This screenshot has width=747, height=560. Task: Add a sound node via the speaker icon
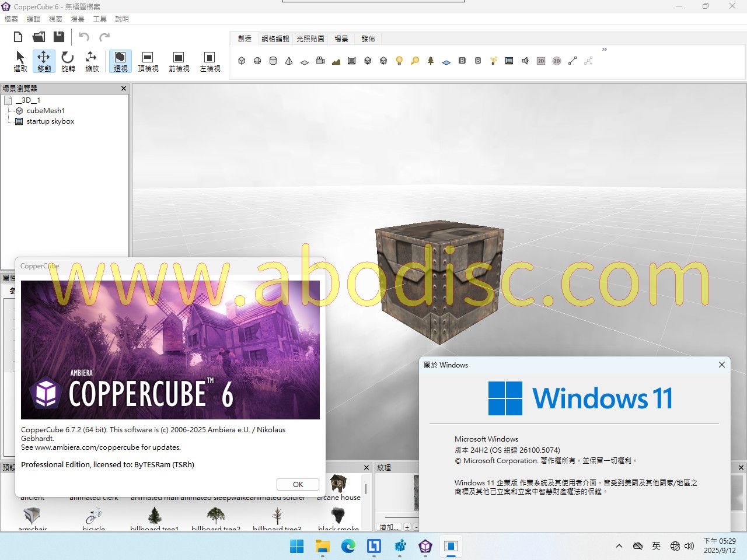point(525,61)
